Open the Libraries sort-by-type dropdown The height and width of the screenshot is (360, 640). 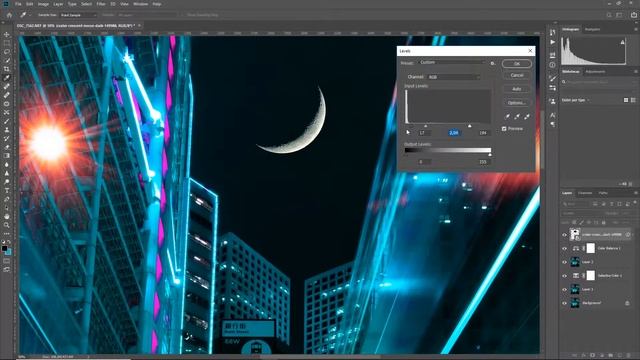coord(576,100)
